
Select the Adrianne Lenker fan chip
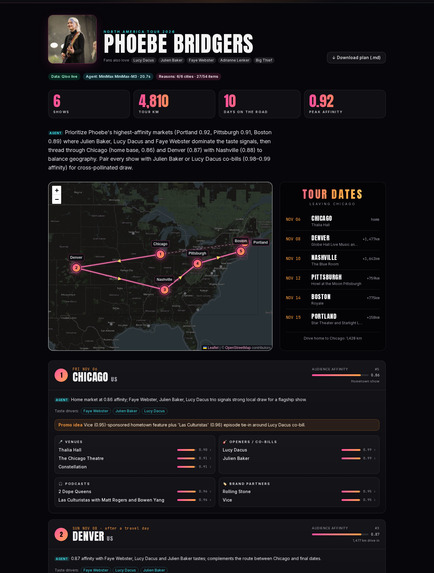pos(235,60)
